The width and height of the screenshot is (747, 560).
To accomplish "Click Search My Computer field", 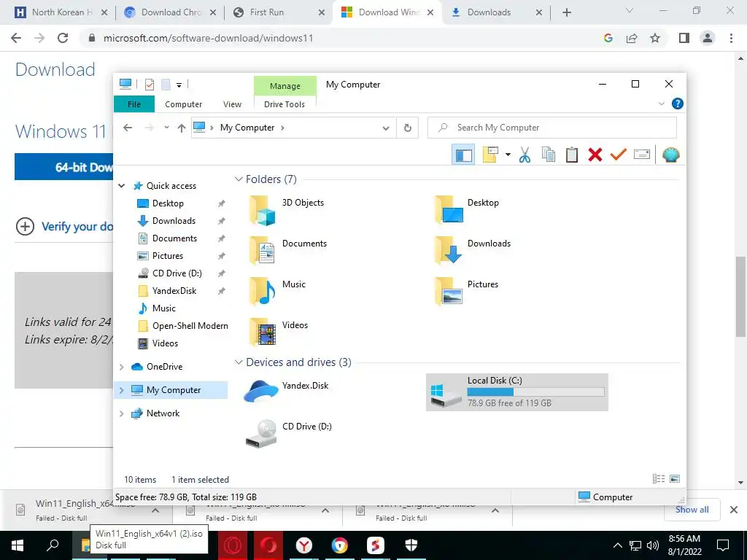I will point(551,128).
